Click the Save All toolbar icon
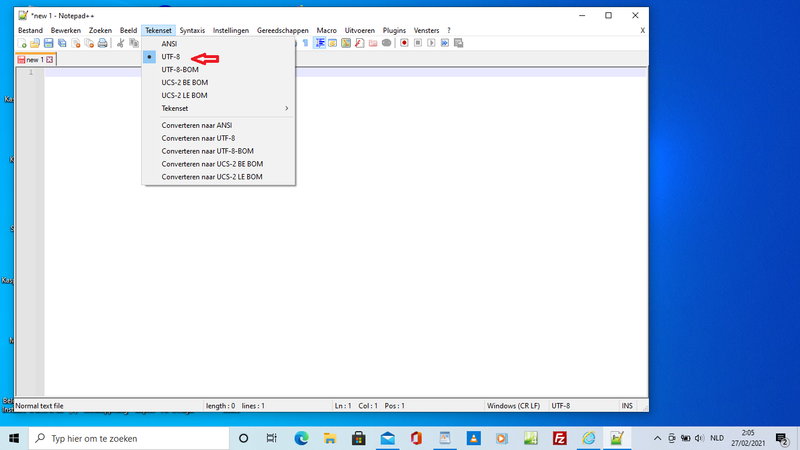Screen dimensions: 800x450 pyautogui.click(x=62, y=43)
